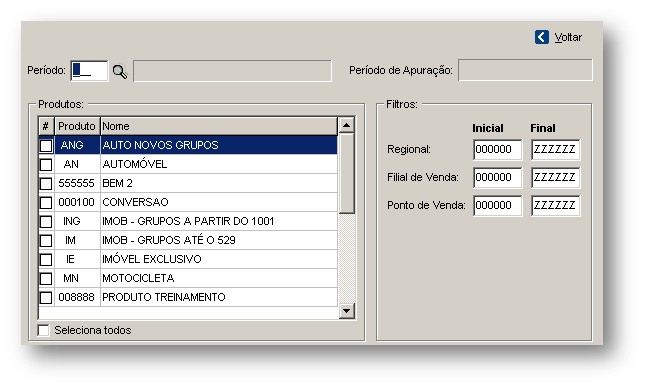645x387 pixels.
Task: Select the IMOB - GRUPOS A PARTIR DO 1001 cell
Action: pyautogui.click(x=219, y=221)
